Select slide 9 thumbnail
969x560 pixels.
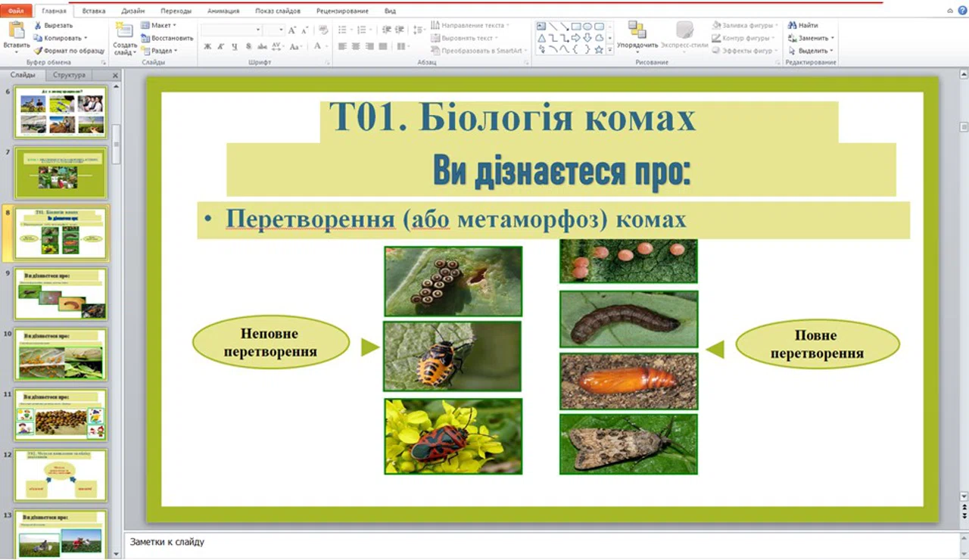61,294
